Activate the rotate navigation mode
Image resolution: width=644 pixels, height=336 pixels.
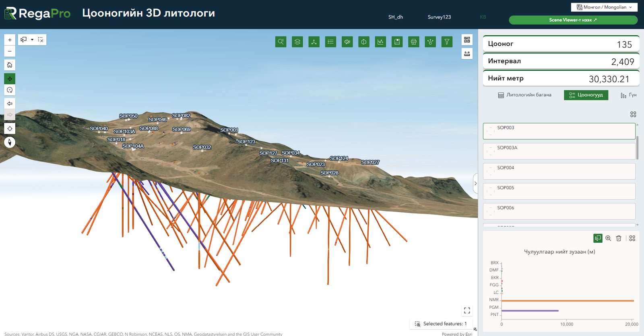click(10, 90)
